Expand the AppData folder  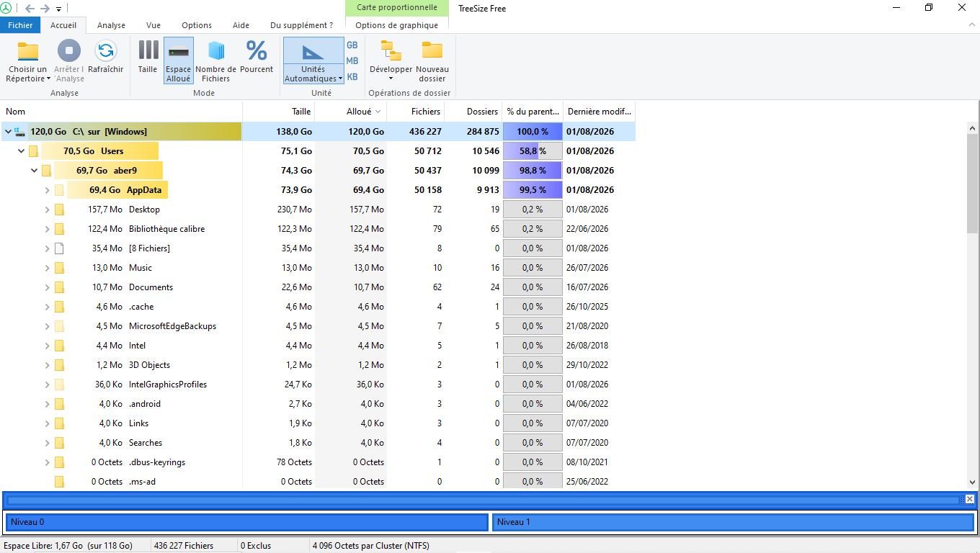(x=47, y=190)
